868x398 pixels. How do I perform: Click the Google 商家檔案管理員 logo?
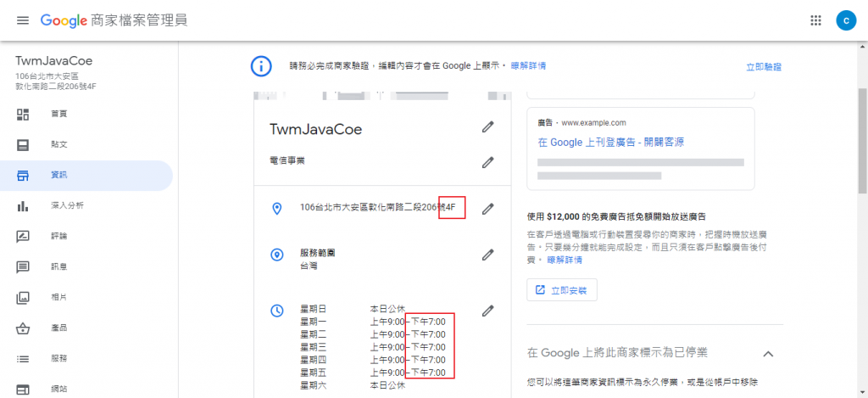click(114, 20)
